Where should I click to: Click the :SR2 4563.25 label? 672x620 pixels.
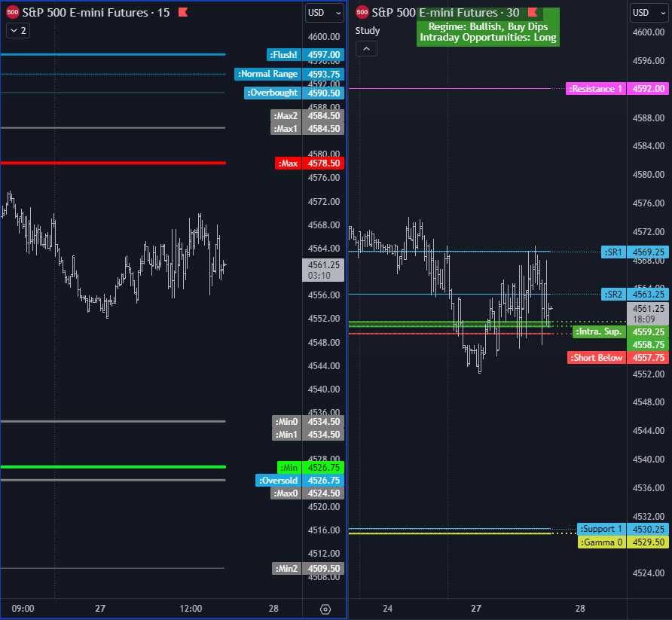tap(635, 295)
